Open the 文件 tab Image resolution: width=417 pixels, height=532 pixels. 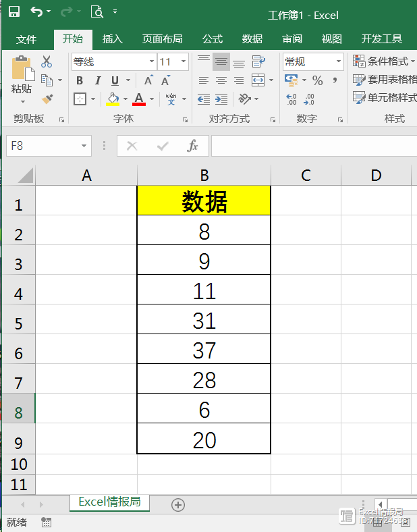(x=26, y=39)
